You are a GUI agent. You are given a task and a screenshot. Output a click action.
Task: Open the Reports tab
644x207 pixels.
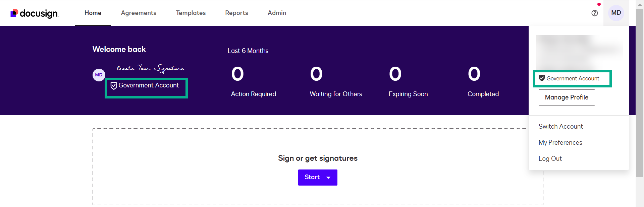(x=236, y=13)
